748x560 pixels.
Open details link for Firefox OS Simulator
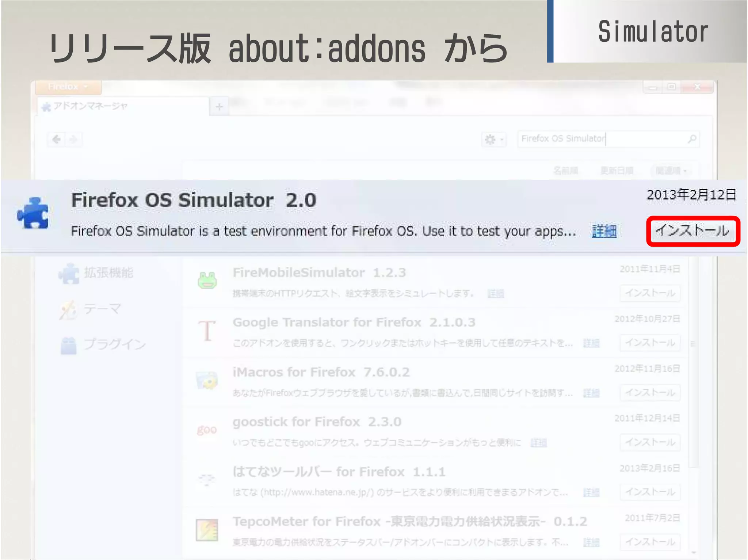pos(604,231)
